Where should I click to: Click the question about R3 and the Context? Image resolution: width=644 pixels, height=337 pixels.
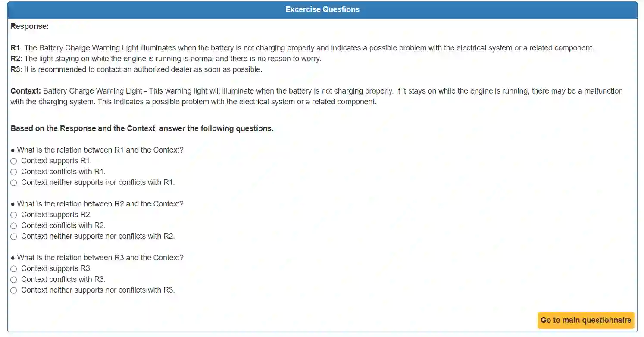tap(100, 258)
